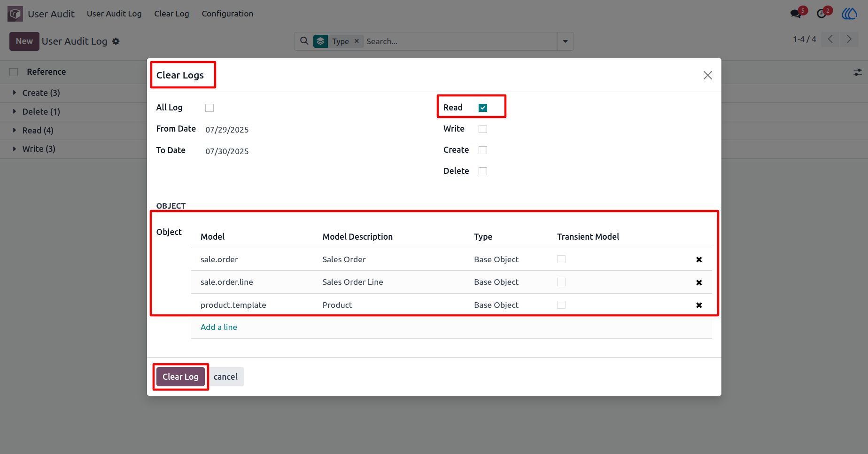Remove the sale.order.line object row
The height and width of the screenshot is (454, 868).
[699, 282]
